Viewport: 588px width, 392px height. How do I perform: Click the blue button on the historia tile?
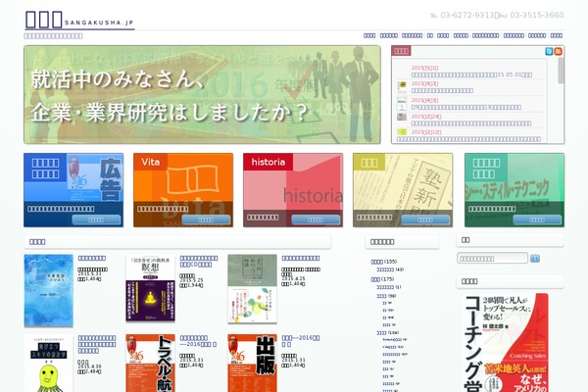(316, 220)
